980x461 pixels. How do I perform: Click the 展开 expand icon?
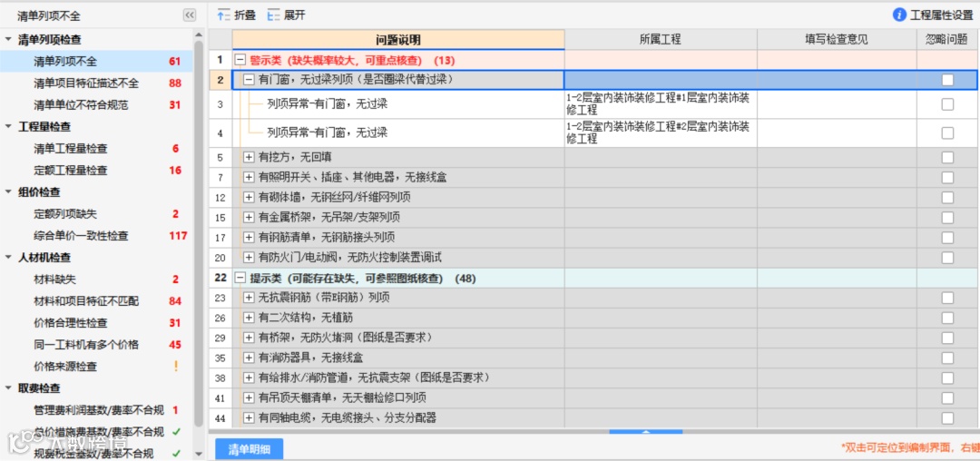(273, 15)
